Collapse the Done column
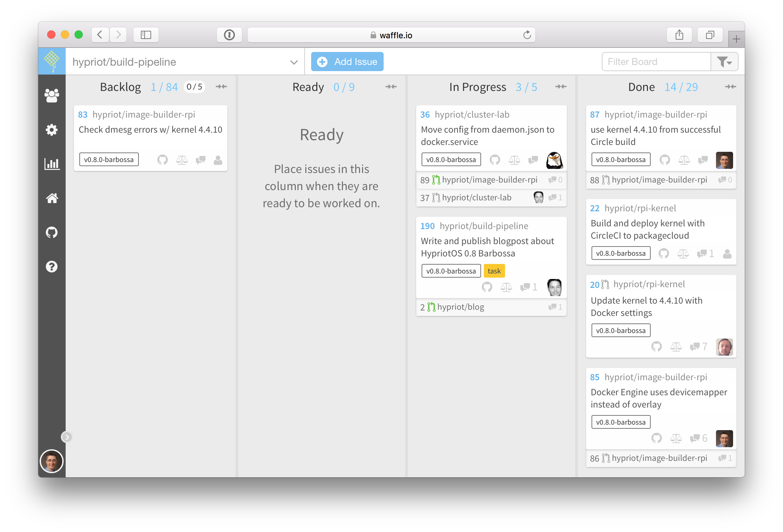Screen dimensions: 783x532 (730, 87)
